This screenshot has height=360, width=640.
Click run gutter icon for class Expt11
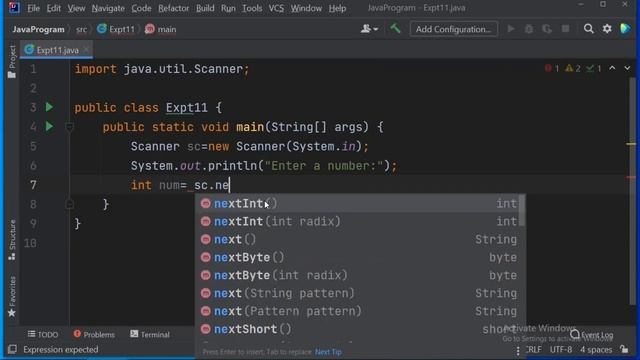tap(49, 107)
